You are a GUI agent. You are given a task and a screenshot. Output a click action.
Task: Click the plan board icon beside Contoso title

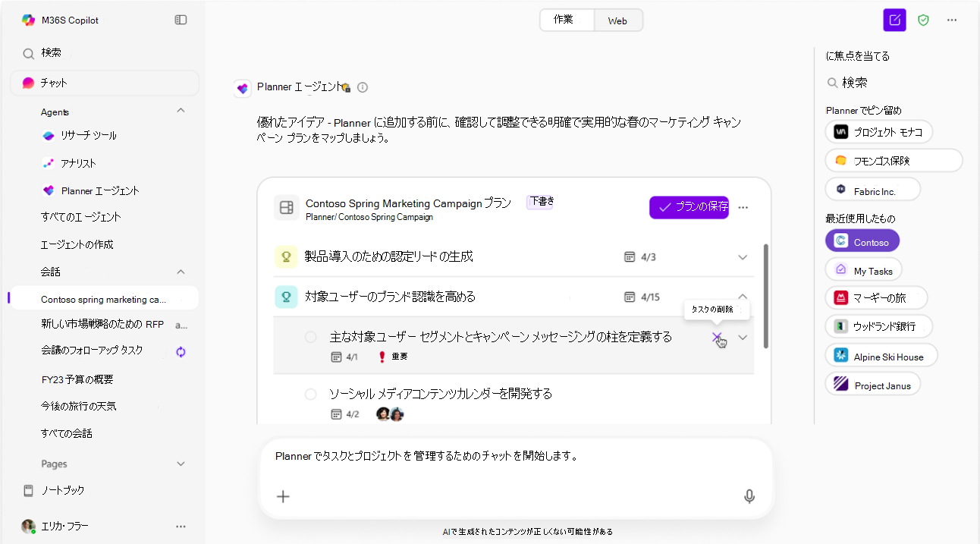point(287,207)
